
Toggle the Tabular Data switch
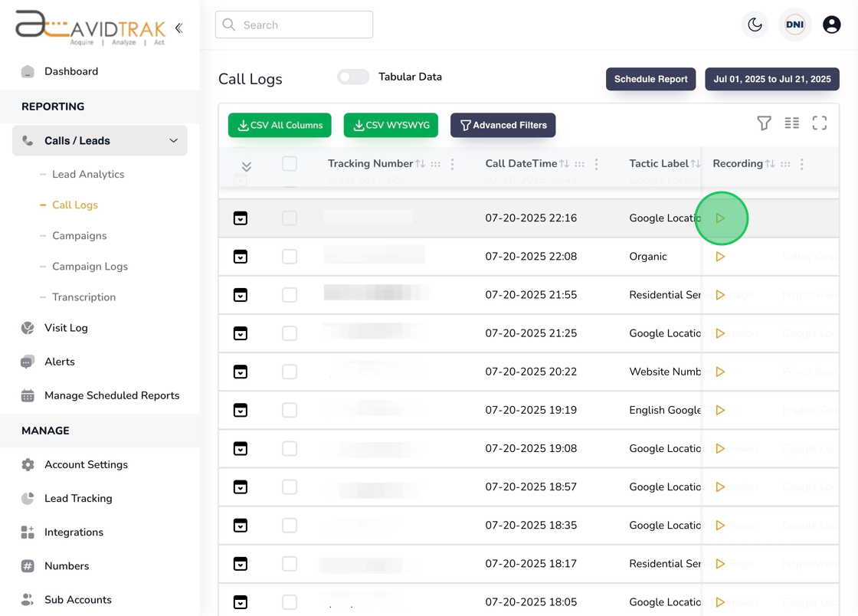pyautogui.click(x=353, y=77)
